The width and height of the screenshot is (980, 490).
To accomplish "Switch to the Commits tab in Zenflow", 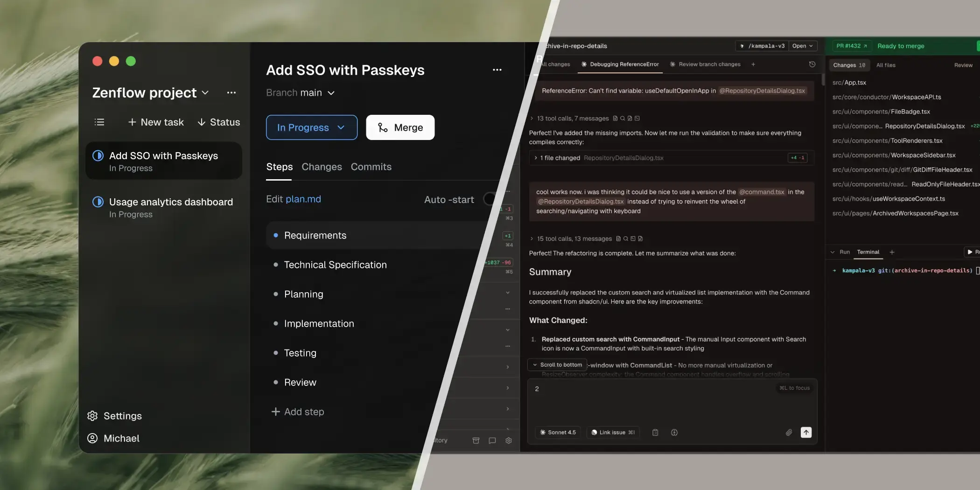I will click(x=371, y=167).
